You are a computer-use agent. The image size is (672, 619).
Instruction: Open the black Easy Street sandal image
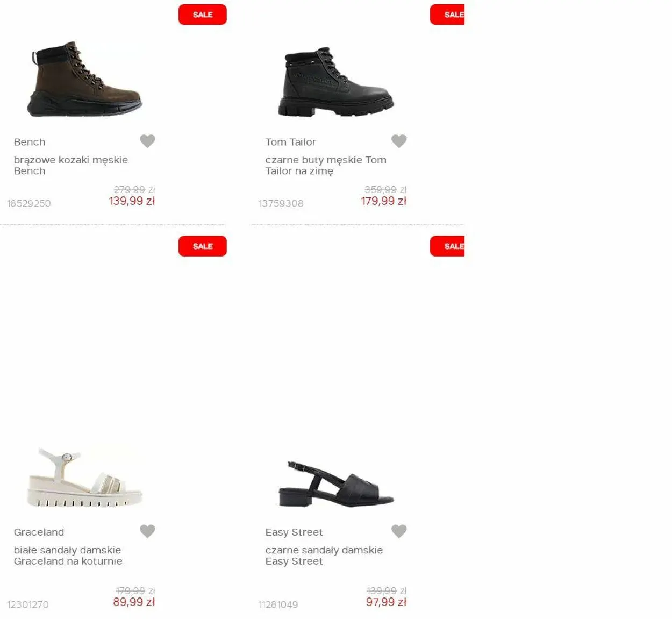[336, 483]
